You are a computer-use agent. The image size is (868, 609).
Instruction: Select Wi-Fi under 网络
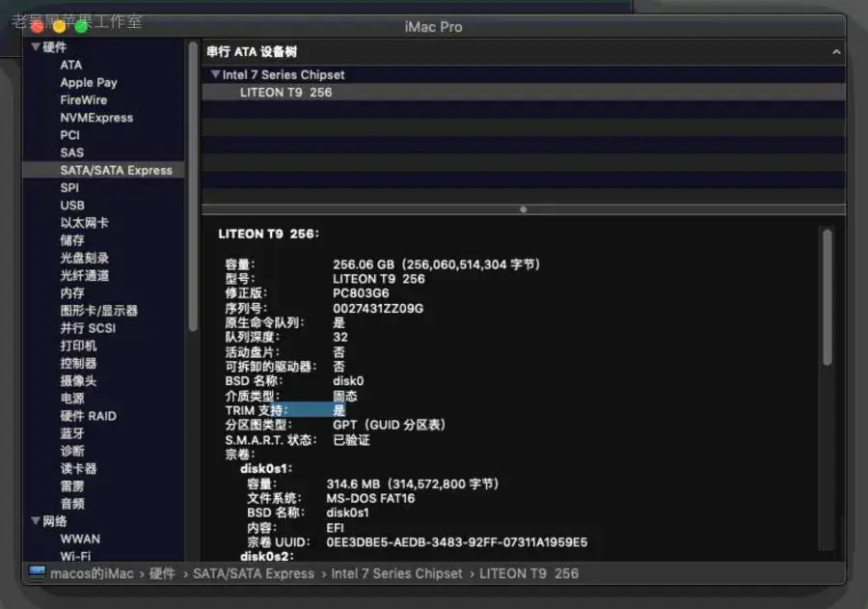pyautogui.click(x=75, y=556)
